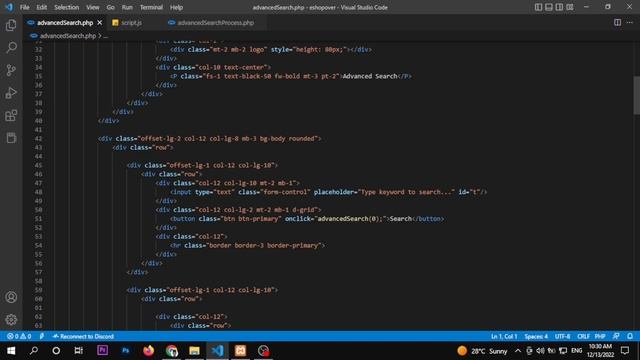640x360 pixels.
Task: Open Photoshop from the taskbar
Action: coord(125,351)
